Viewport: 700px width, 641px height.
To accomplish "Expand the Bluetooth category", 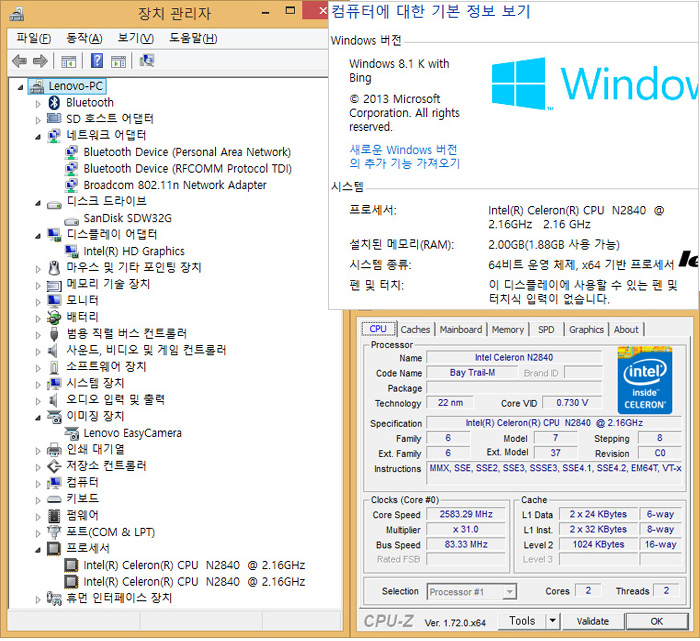I will click(x=39, y=103).
